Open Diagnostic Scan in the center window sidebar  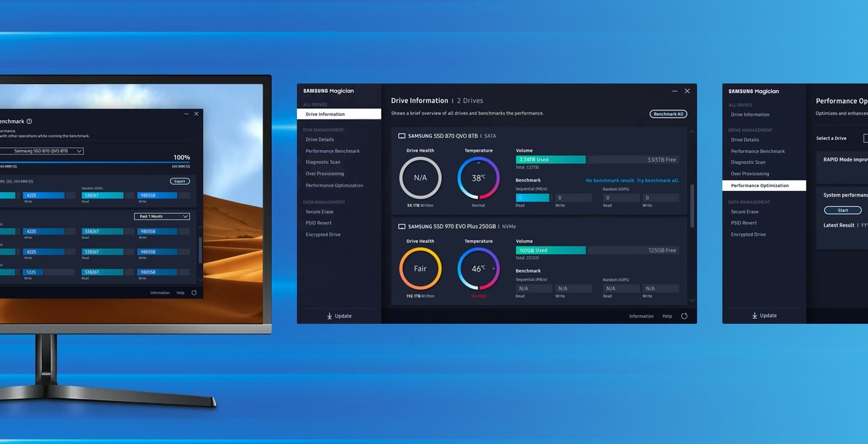click(323, 162)
